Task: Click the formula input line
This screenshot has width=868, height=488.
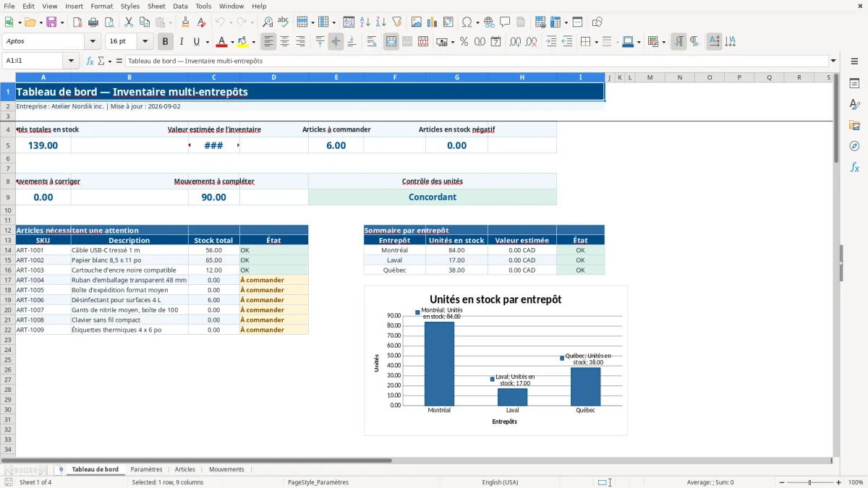Action: [476, 61]
